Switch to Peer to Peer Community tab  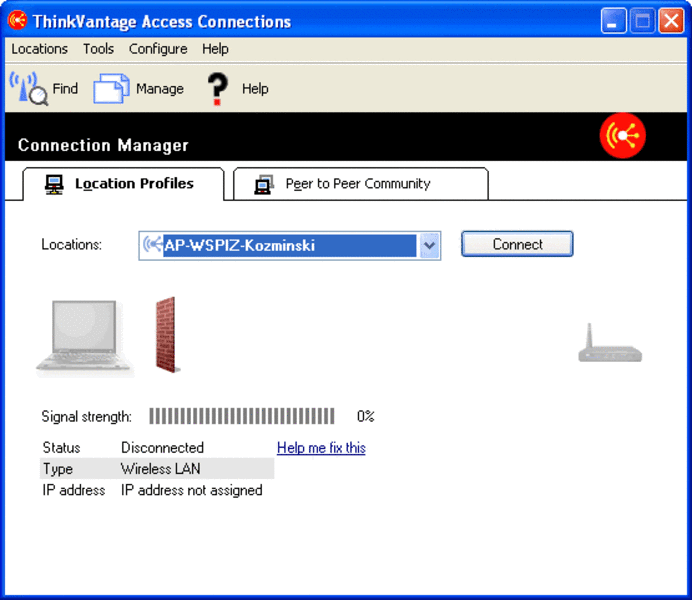pos(361,184)
